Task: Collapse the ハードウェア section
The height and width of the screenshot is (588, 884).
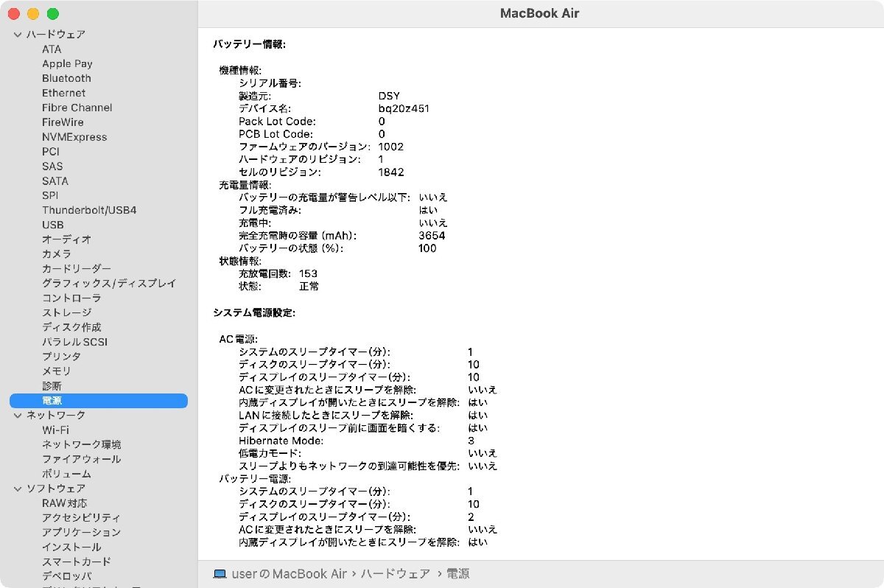Action: pos(17,35)
